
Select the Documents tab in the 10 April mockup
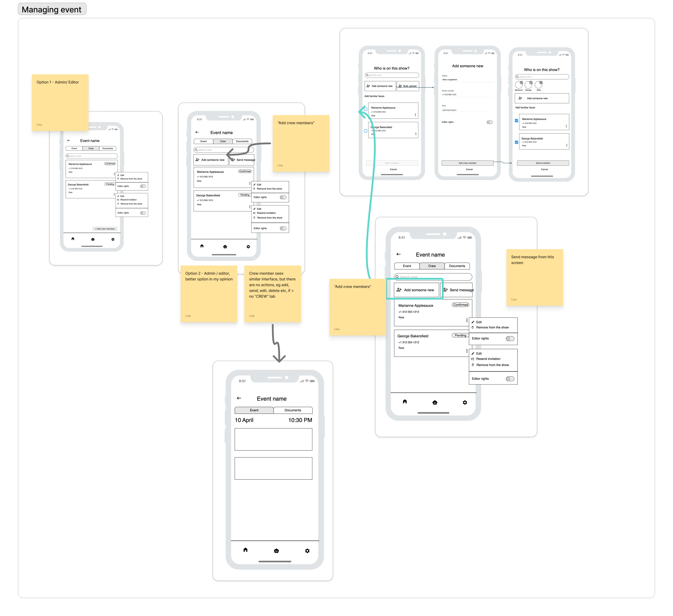point(293,410)
